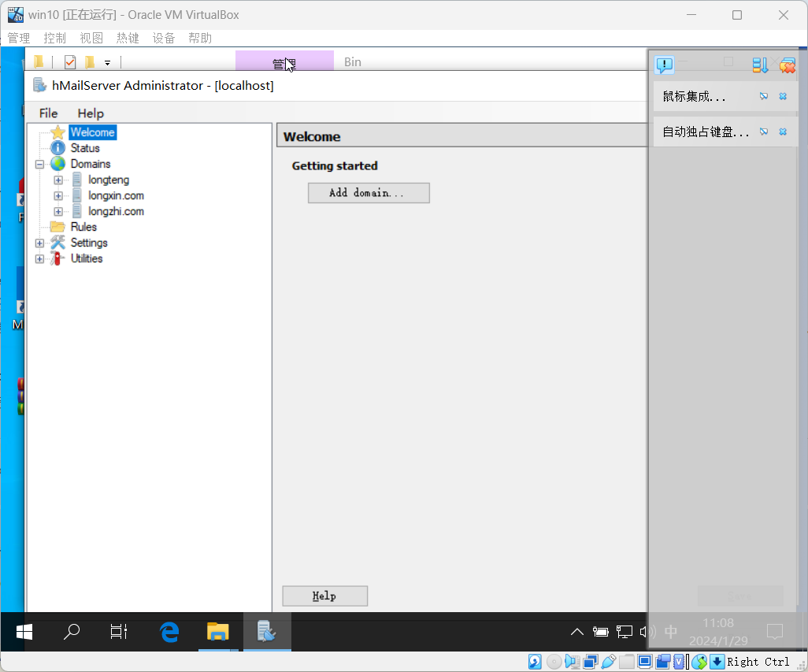808x672 pixels.
Task: Click the Add domain... button
Action: [369, 193]
